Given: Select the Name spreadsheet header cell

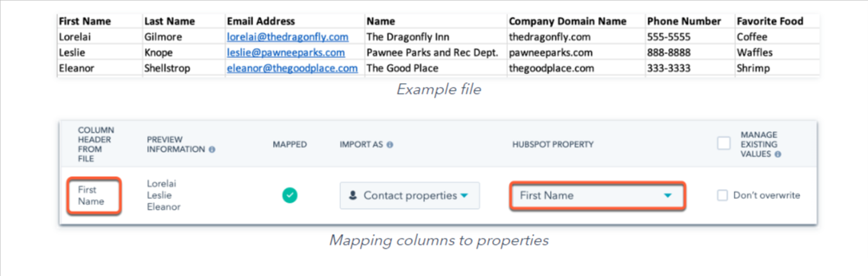Looking at the screenshot, I should click(436, 21).
